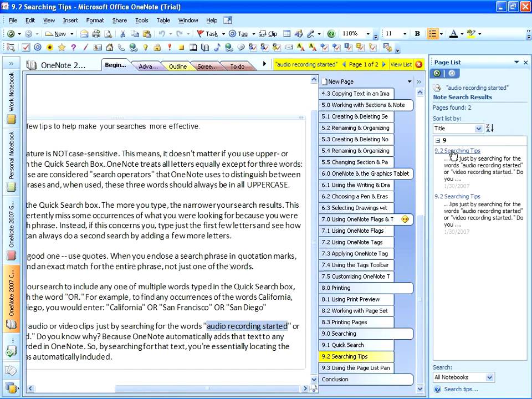
Task: Go to previous search result arrow
Action: [x=344, y=64]
